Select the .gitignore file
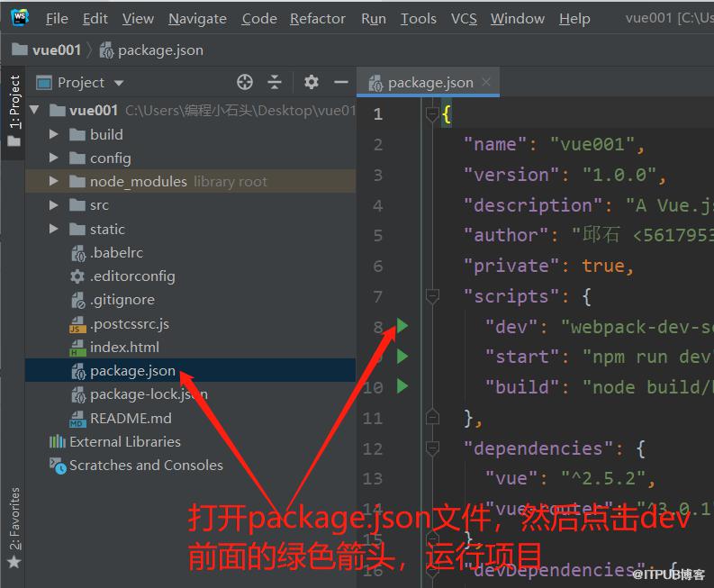This screenshot has height=588, width=714. click(190, 300)
